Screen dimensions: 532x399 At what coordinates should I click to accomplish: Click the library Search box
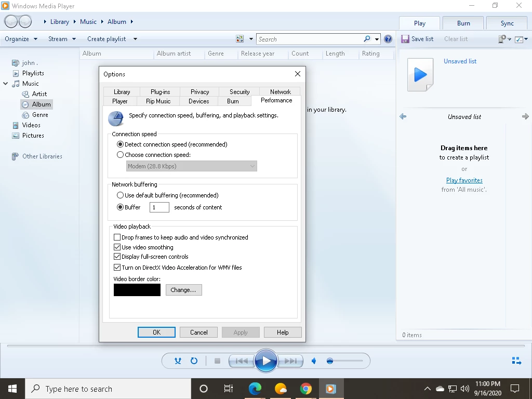[310, 39]
